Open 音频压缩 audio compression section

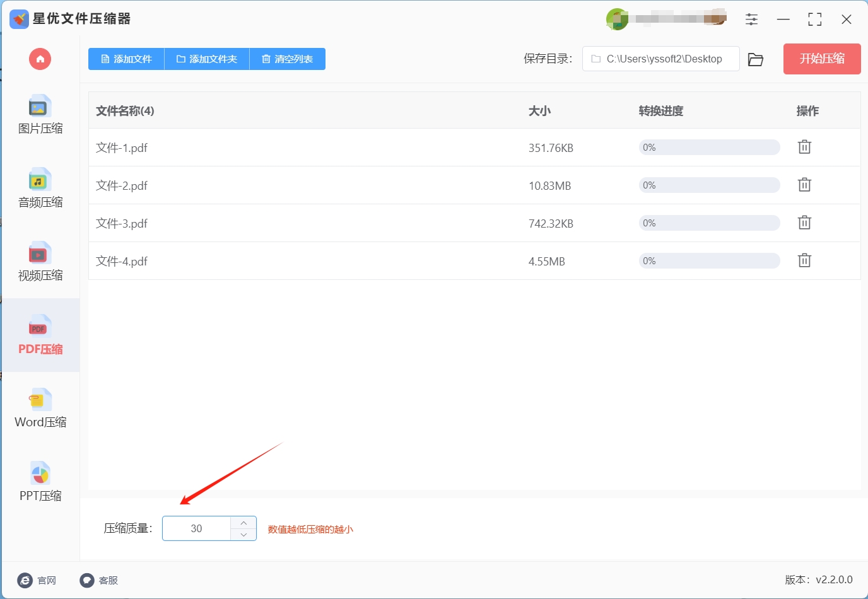40,188
